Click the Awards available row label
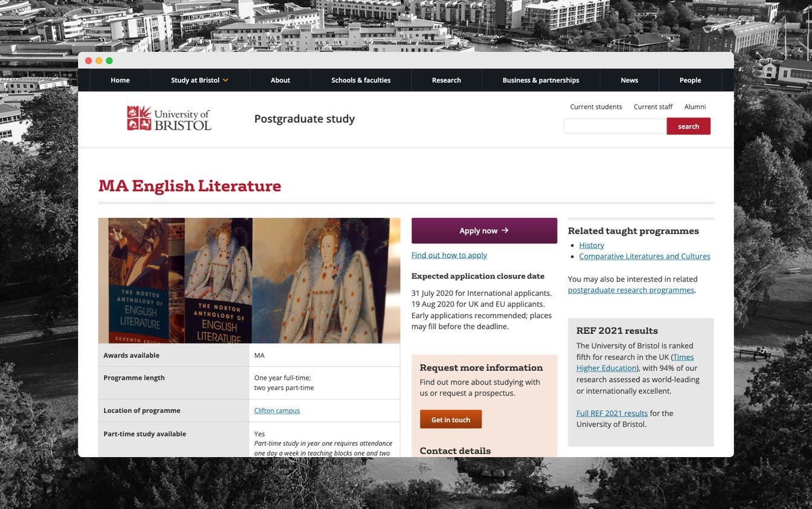The width and height of the screenshot is (812, 509). click(x=131, y=356)
